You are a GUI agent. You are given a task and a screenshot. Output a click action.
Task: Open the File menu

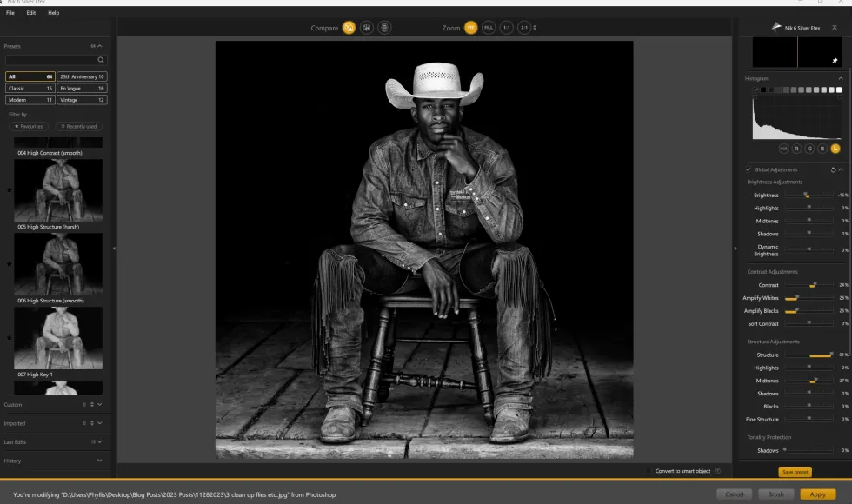[x=10, y=13]
